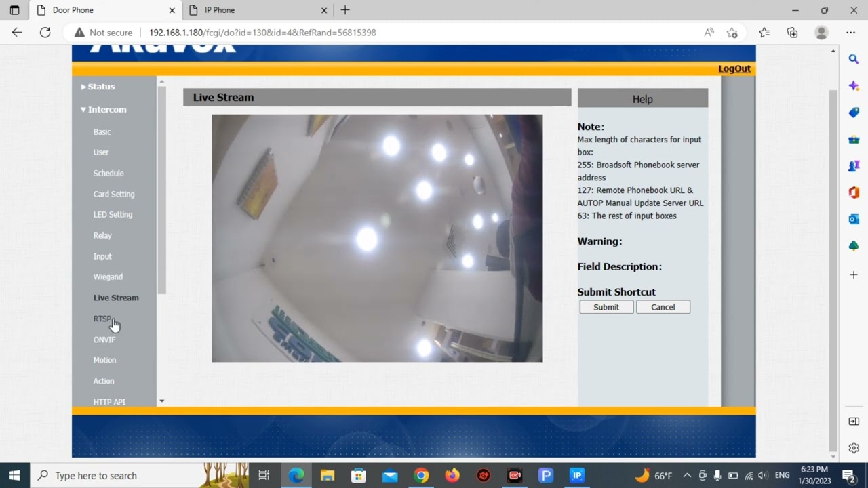Open the Schedule page

point(108,174)
